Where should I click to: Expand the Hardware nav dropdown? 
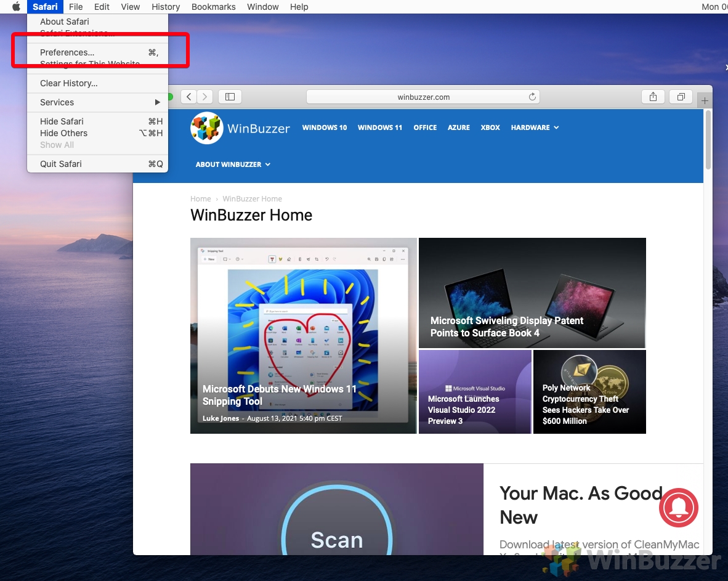pos(535,128)
